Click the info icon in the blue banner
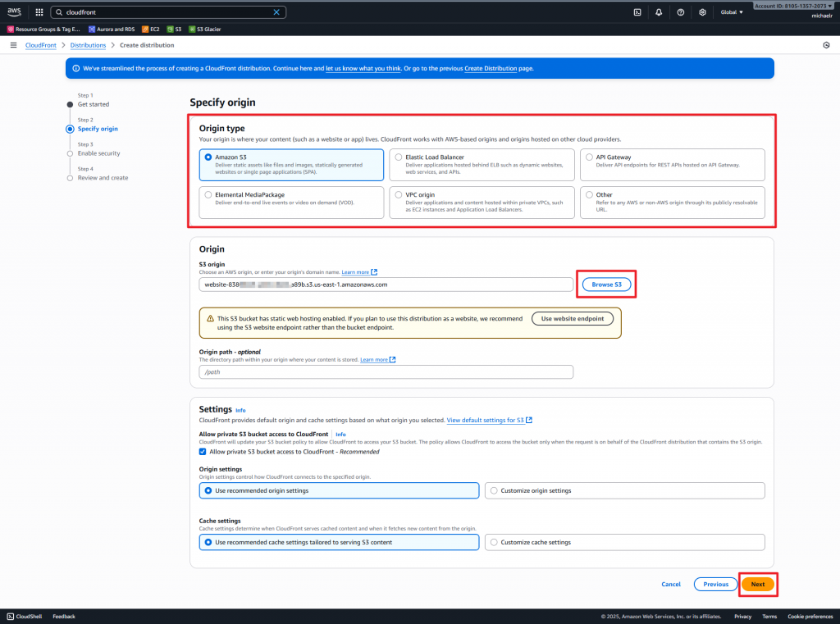The width and height of the screenshot is (840, 624). point(76,68)
